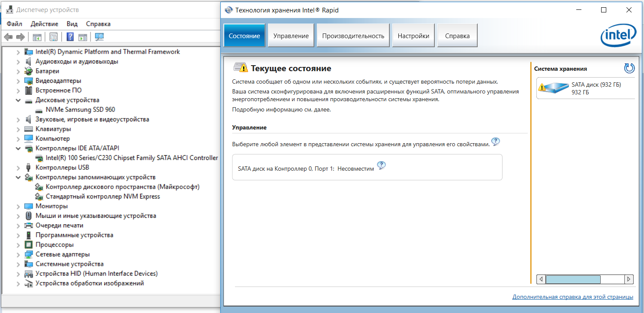The image size is (644, 313).
Task: Click the network icon beside Сетевые адаптеры
Action: (x=29, y=254)
